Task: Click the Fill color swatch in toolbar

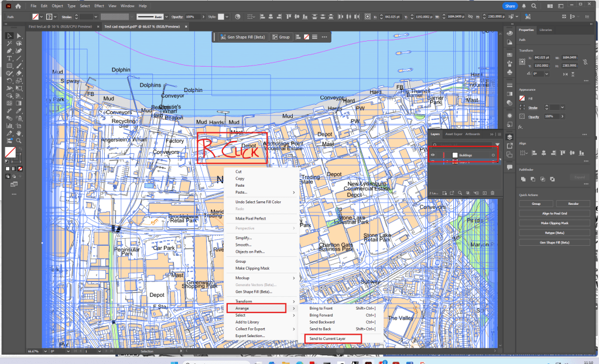Action: click(10, 152)
